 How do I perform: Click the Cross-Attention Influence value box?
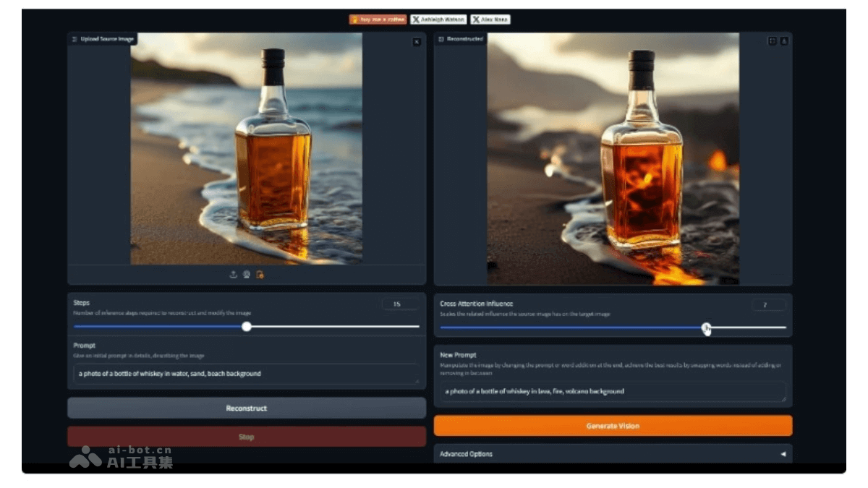click(767, 305)
